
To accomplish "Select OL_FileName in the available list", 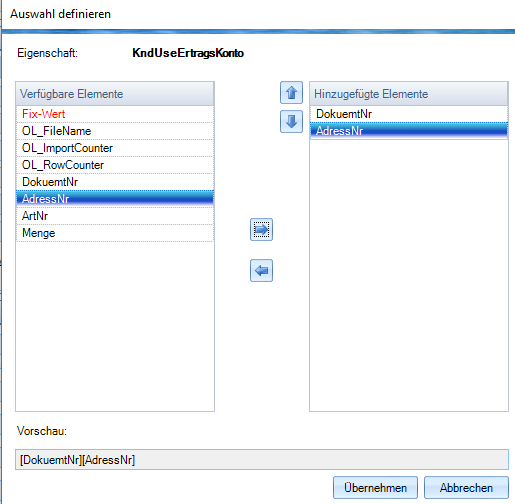I will pyautogui.click(x=115, y=131).
